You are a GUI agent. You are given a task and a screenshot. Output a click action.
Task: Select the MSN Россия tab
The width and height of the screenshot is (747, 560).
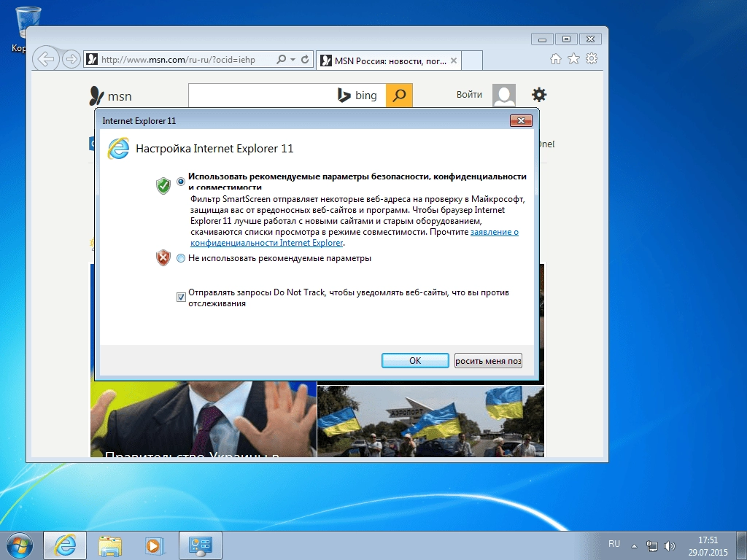coord(388,61)
